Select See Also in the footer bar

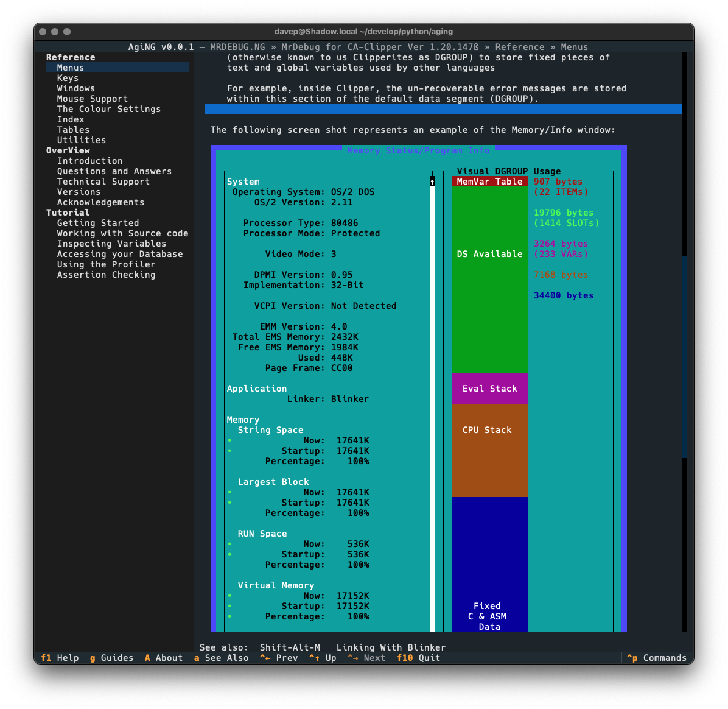221,658
